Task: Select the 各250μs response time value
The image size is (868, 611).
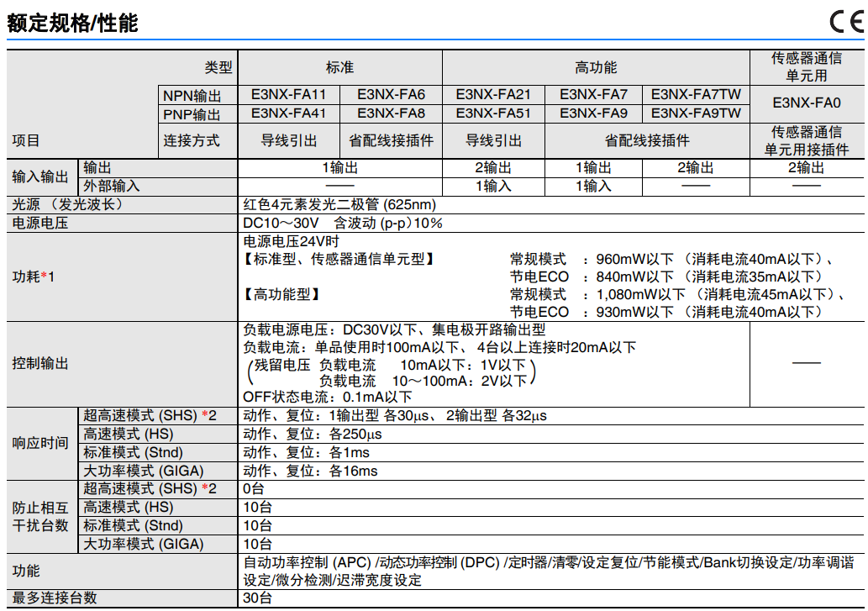Action: (355, 434)
